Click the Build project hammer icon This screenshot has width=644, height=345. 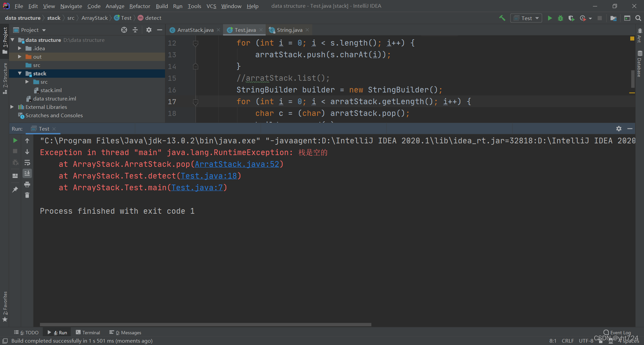pyautogui.click(x=502, y=18)
